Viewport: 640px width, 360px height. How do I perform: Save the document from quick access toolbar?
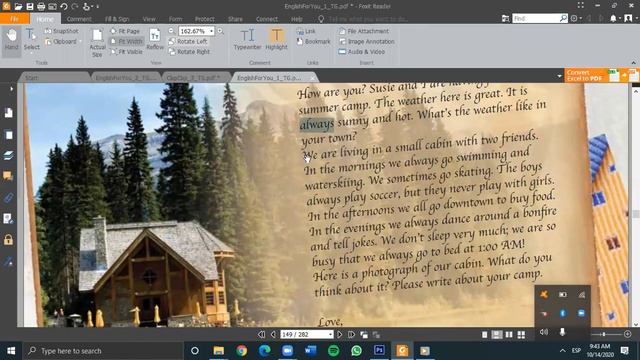click(30, 6)
